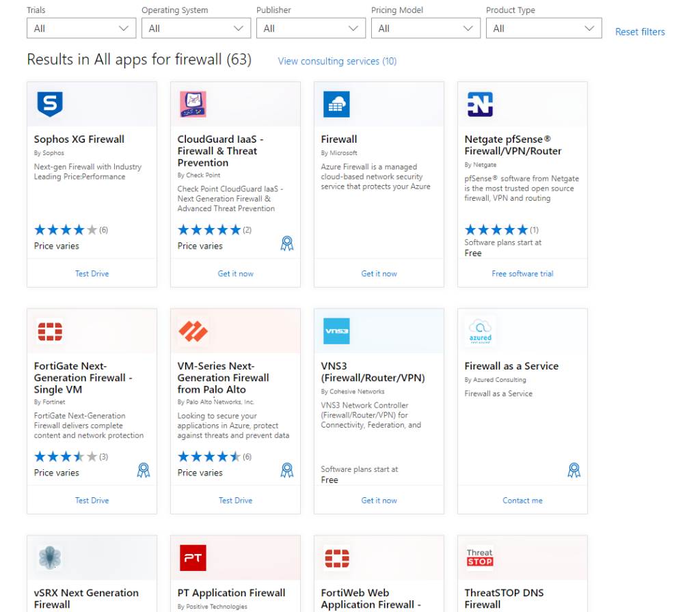
Task: Open the Microsoft Firewall product title
Action: pos(339,139)
